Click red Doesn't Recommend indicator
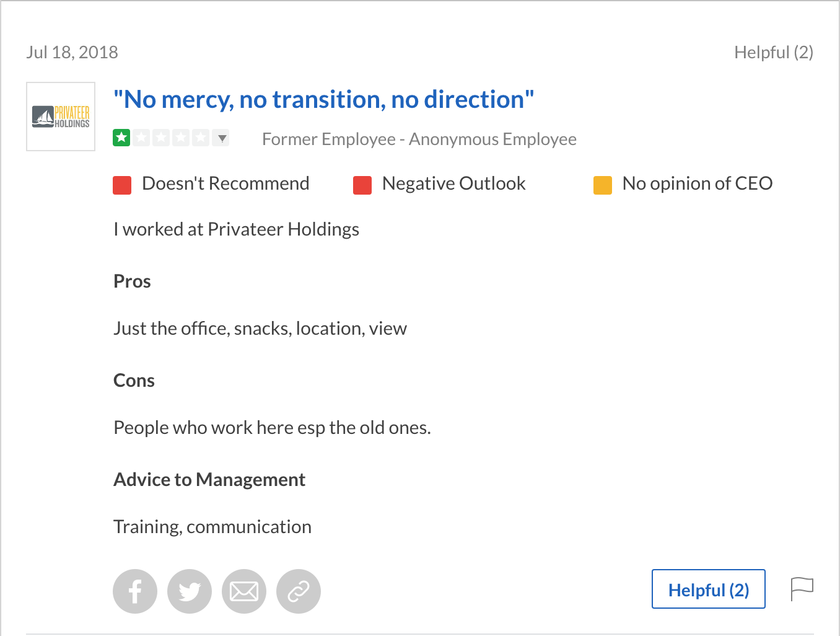Screen dimensions: 840x636 [122, 185]
